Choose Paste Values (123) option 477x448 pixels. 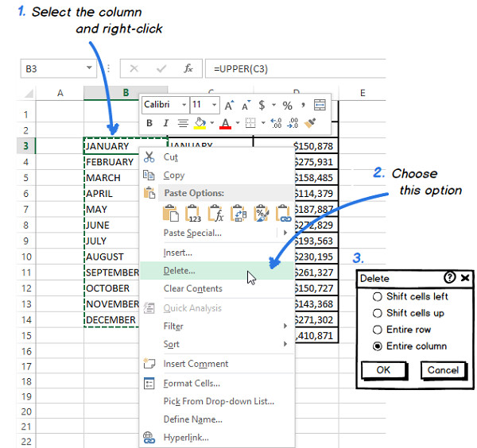point(193,213)
